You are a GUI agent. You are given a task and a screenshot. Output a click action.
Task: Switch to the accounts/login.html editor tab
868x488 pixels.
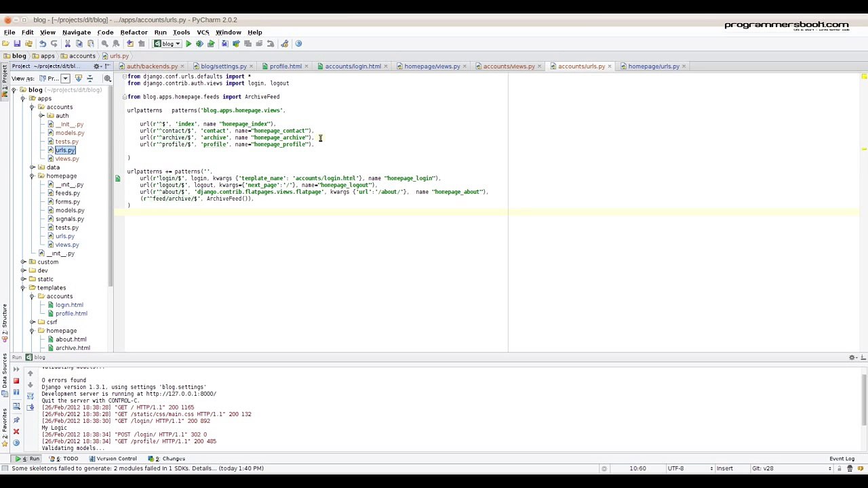coord(352,66)
